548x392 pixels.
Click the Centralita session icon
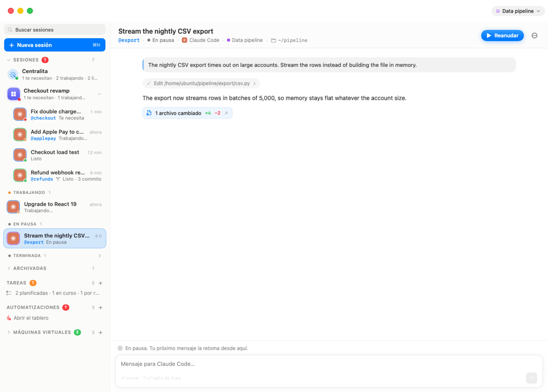13,74
